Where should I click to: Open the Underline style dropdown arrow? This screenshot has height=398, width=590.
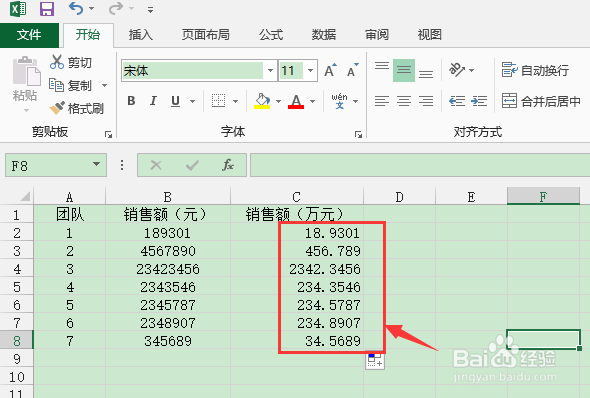tap(192, 101)
